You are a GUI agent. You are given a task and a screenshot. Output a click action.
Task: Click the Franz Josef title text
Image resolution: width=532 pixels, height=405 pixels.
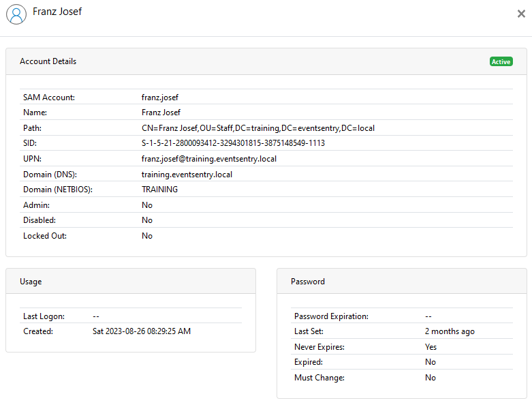point(57,12)
